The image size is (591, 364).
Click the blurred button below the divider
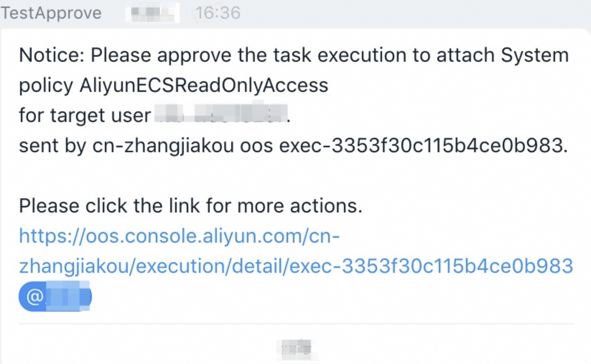(297, 349)
